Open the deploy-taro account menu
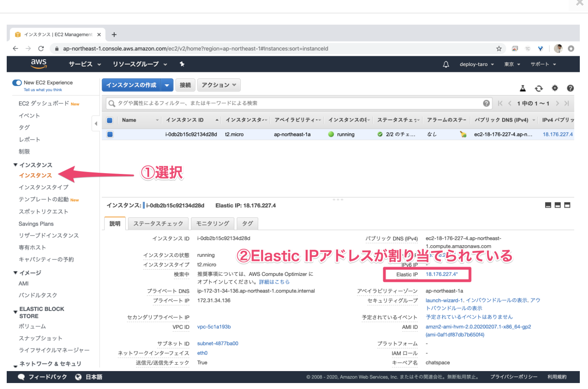This screenshot has width=588, height=389. [477, 64]
